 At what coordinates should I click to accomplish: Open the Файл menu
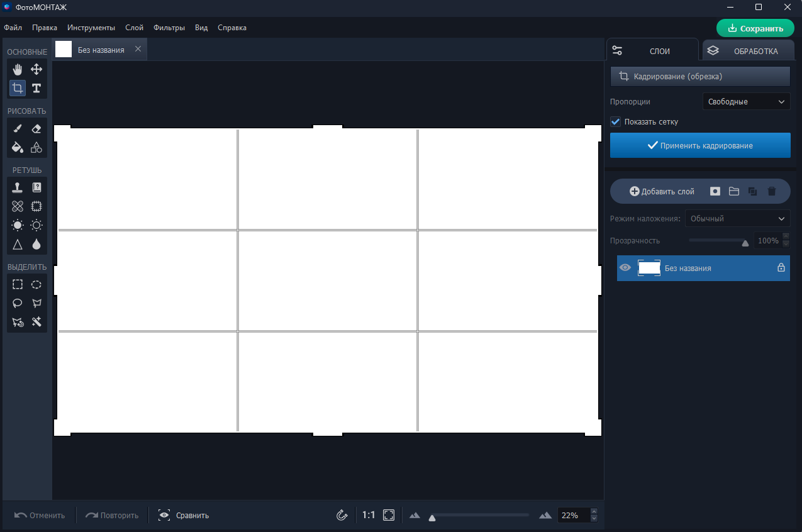[13, 28]
